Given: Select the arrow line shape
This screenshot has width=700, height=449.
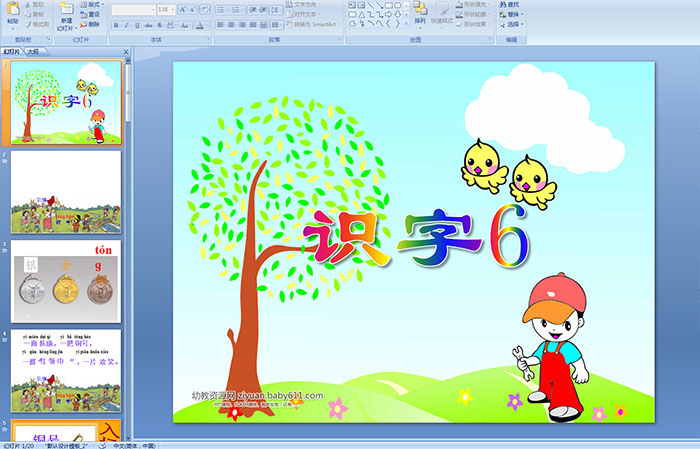Looking at the screenshot, I should 379,5.
